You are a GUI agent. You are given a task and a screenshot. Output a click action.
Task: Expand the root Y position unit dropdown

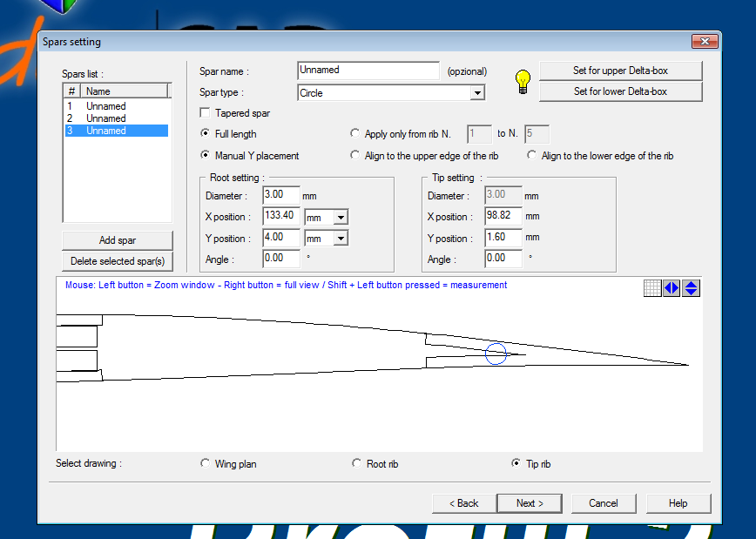click(x=341, y=239)
